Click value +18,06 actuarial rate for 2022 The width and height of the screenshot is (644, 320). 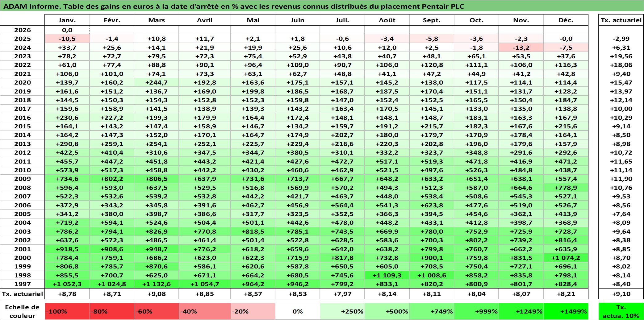click(621, 65)
